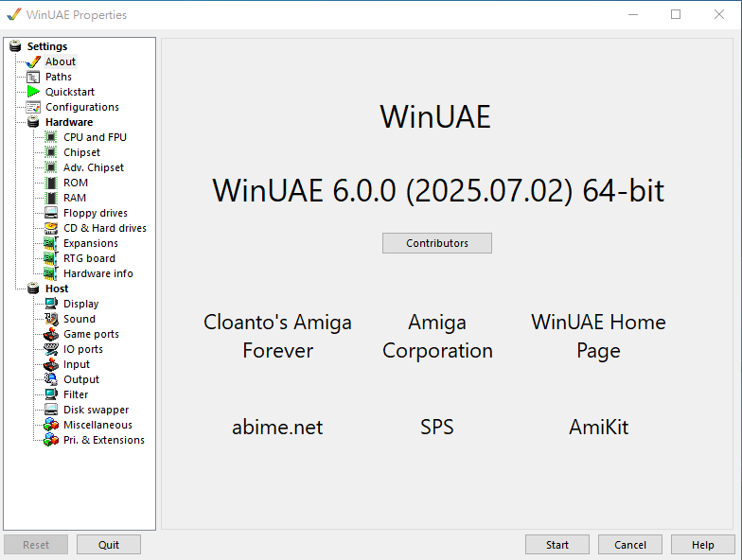Viewport: 742px width, 560px height.
Task: Open RTG board settings
Action: pos(89,258)
